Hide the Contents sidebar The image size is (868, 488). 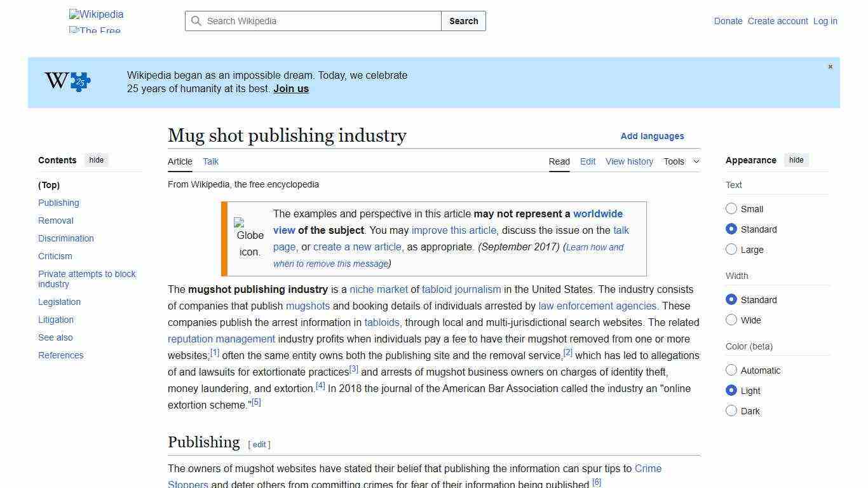pyautogui.click(x=96, y=160)
